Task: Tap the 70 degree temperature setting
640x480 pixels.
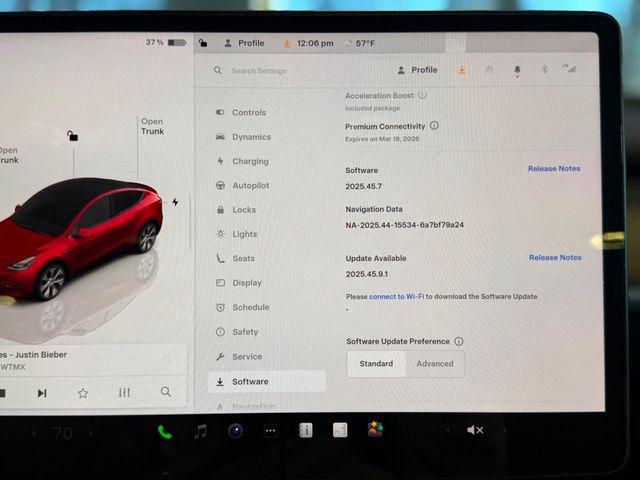Action: coord(63,433)
